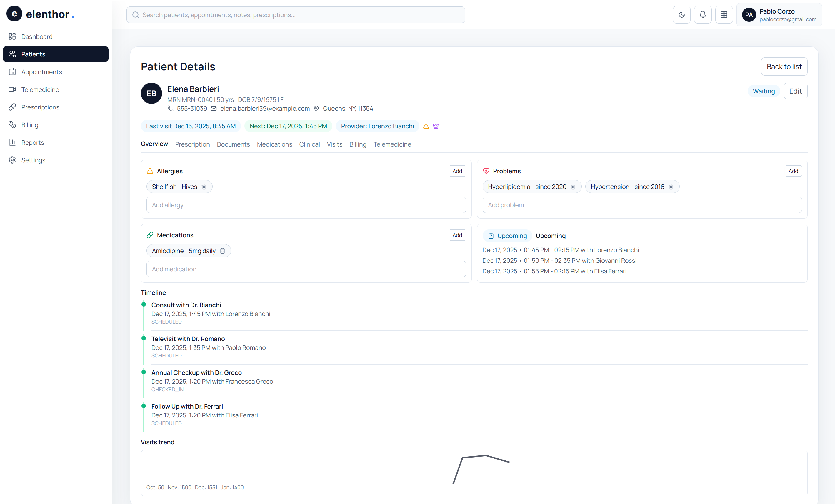
Task: Click the orange warning icon beside the Provider badge
Action: point(426,126)
